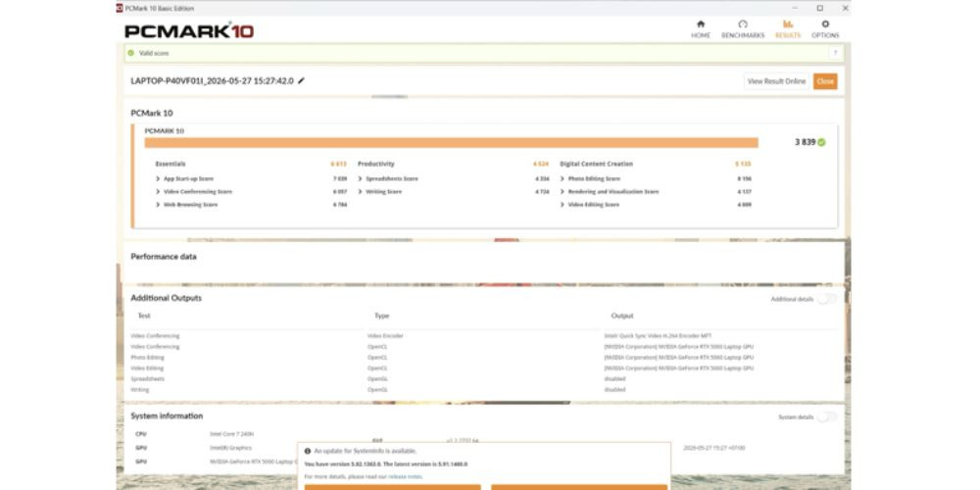The width and height of the screenshot is (980, 490).
Task: Click the Type column header
Action: click(382, 316)
